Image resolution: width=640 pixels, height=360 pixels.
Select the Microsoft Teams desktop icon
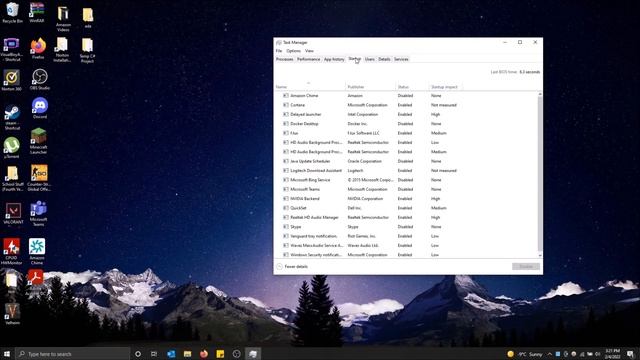pyautogui.click(x=38, y=213)
